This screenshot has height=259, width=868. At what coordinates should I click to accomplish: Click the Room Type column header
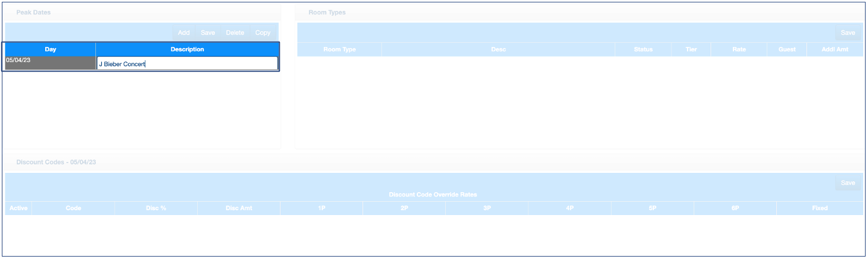click(340, 49)
